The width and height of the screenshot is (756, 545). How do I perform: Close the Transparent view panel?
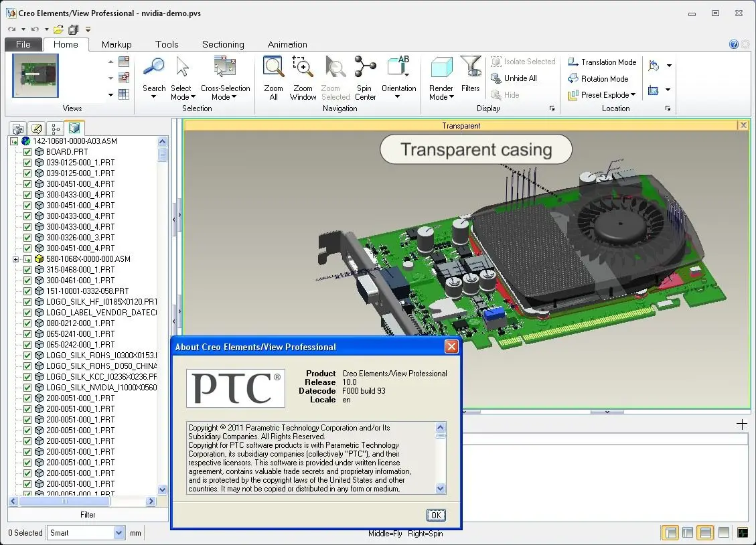743,125
